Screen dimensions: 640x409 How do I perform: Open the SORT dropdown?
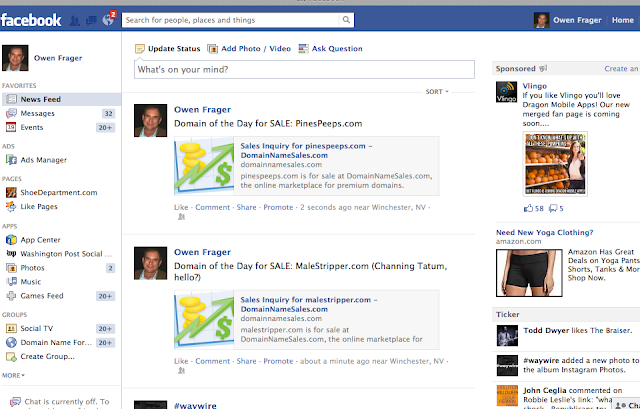tap(437, 92)
